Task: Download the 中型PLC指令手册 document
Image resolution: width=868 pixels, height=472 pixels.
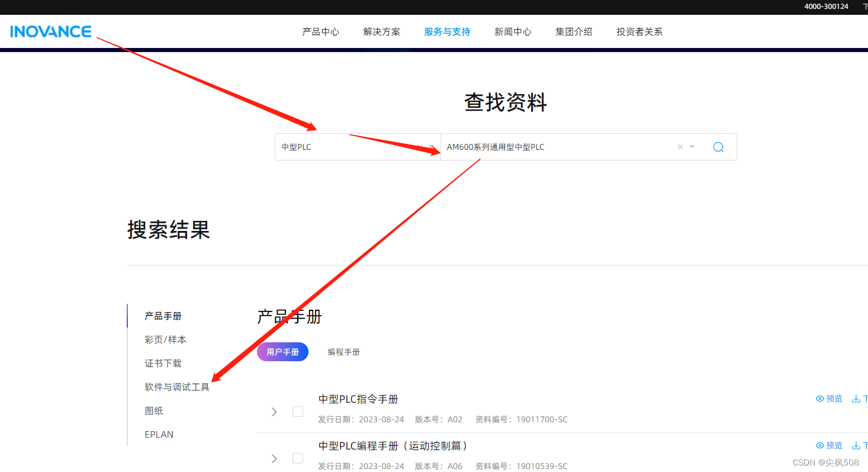Action: 860,399
